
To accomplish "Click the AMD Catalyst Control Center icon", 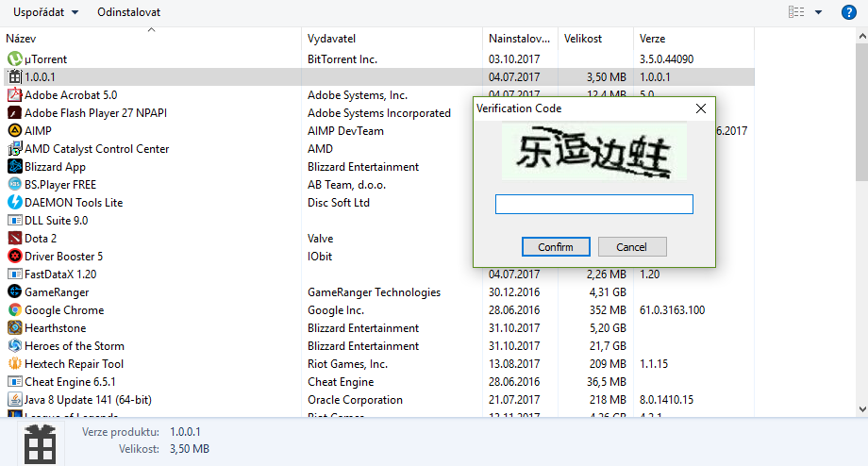I will point(15,148).
